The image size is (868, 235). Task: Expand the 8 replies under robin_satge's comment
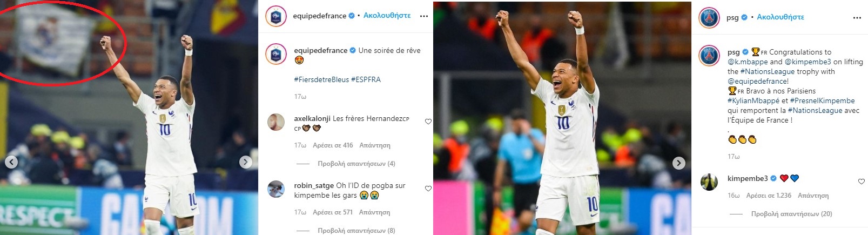pyautogui.click(x=356, y=231)
